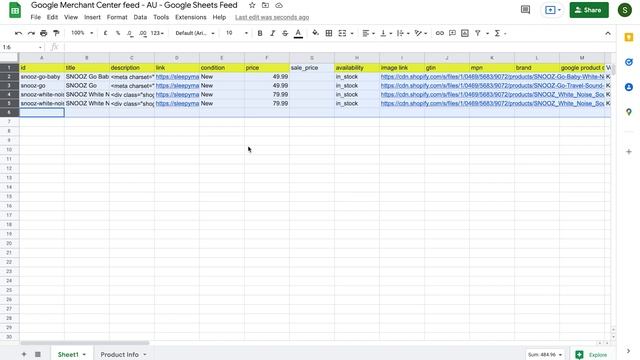Screen dimensions: 640x360
Task: Open horizontal align dropdown
Action: coord(368,33)
